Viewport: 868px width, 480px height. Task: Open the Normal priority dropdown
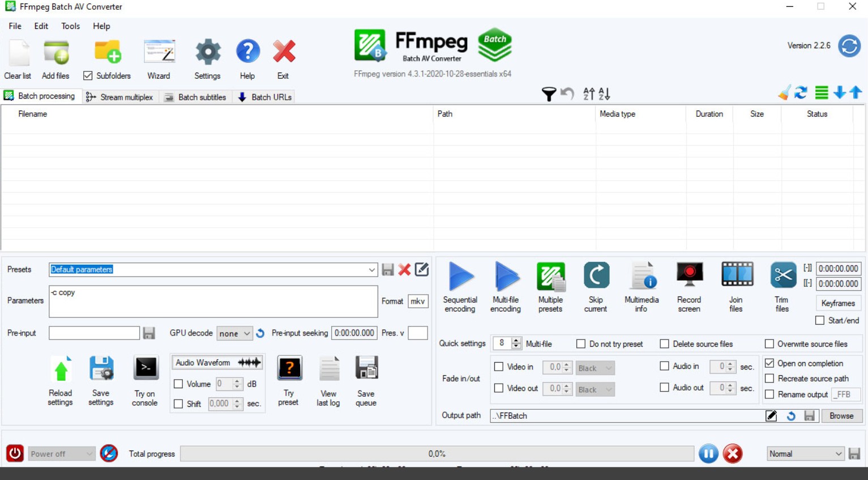806,454
